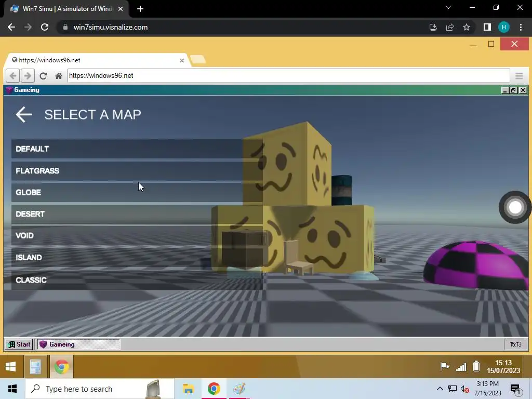The height and width of the screenshot is (399, 532).
Task: Choose the FLATGRASS map
Action: coord(137,170)
